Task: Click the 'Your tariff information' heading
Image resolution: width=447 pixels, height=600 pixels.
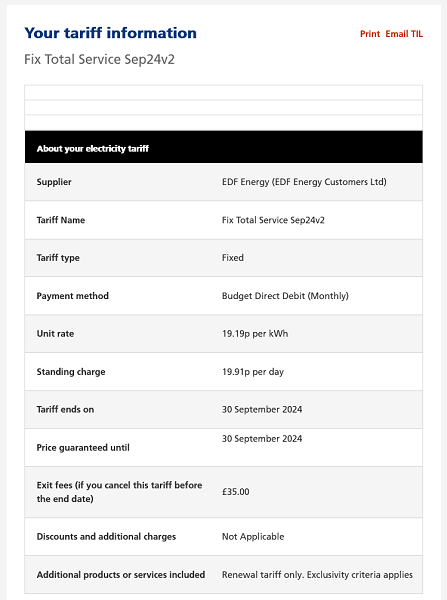Action: [x=111, y=33]
